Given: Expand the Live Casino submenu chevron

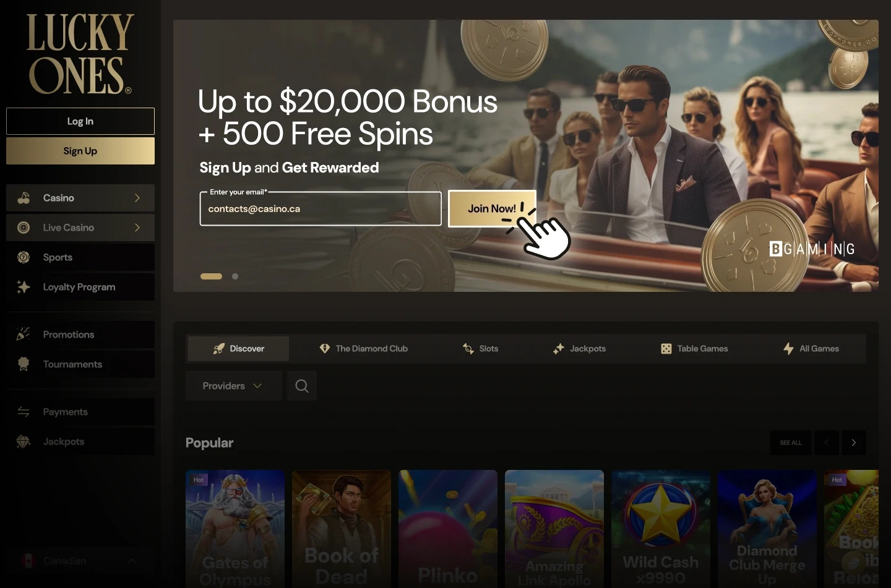Looking at the screenshot, I should pos(137,228).
